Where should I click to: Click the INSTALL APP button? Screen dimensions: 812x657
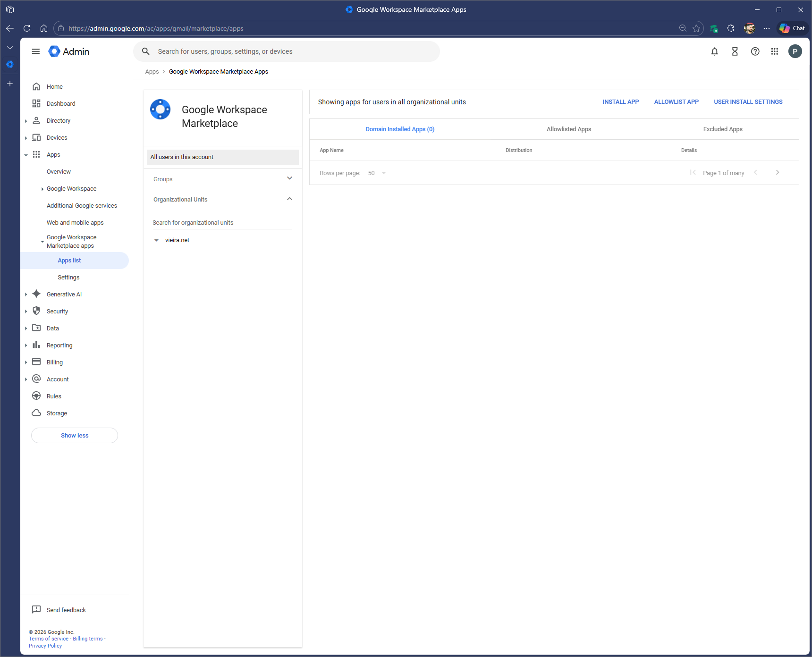tap(620, 102)
